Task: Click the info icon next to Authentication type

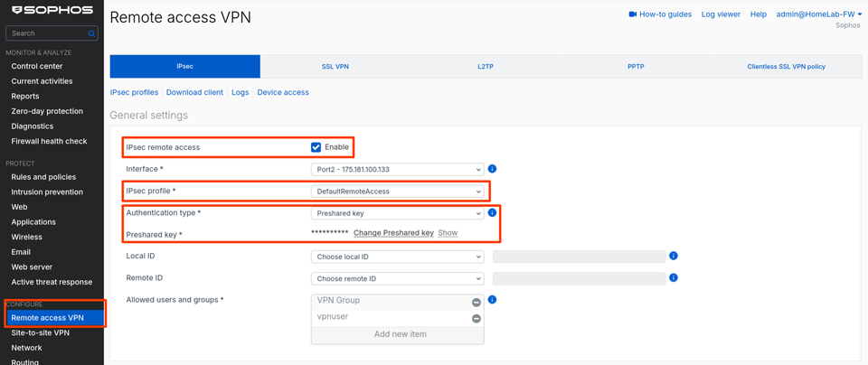Action: coord(492,212)
